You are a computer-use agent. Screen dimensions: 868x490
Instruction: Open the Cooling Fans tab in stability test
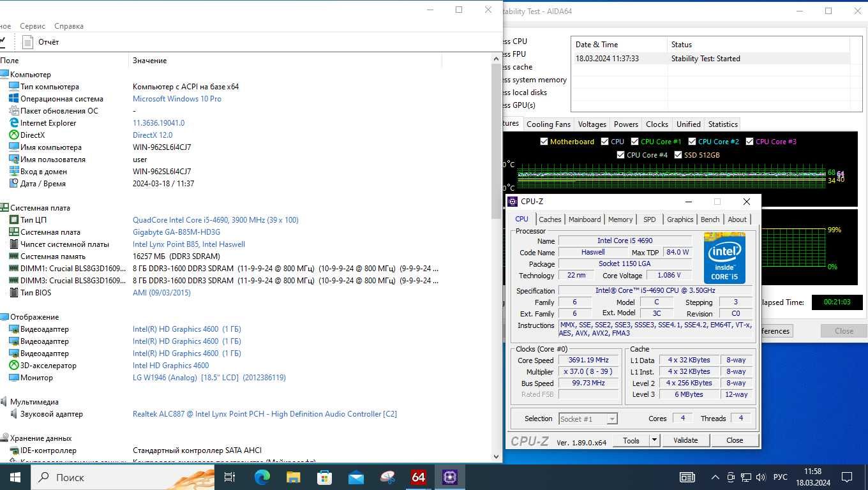pyautogui.click(x=548, y=124)
